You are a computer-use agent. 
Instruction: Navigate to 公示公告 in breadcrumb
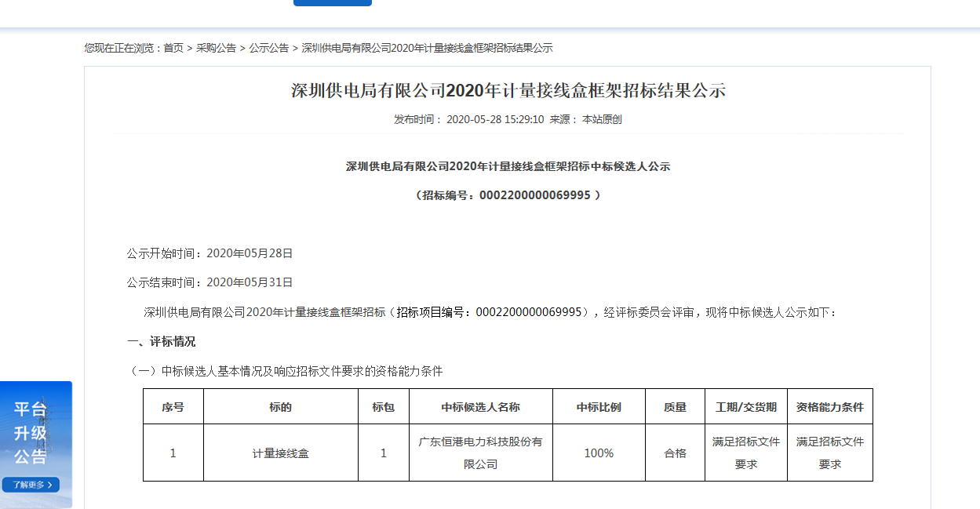269,48
